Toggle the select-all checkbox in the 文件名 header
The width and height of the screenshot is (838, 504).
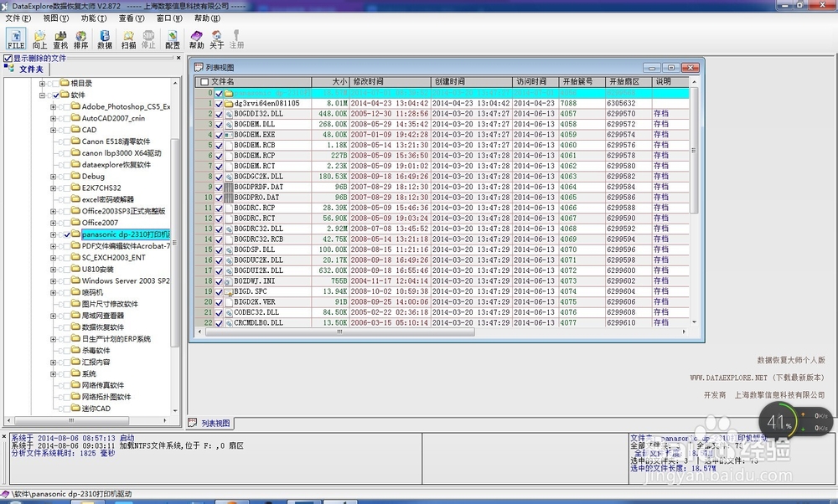[204, 82]
